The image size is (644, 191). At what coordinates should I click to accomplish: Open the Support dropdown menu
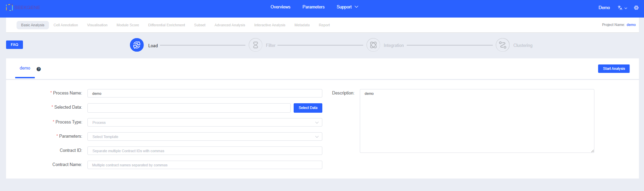coord(347,7)
